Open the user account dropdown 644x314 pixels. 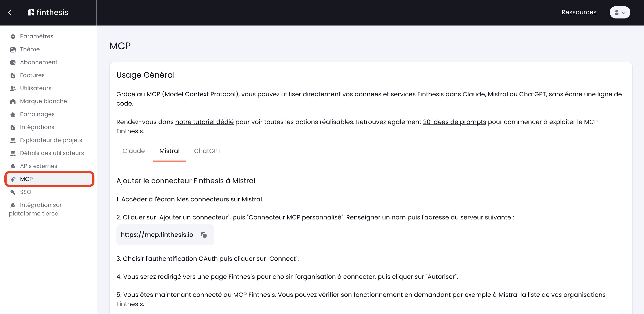(x=620, y=12)
